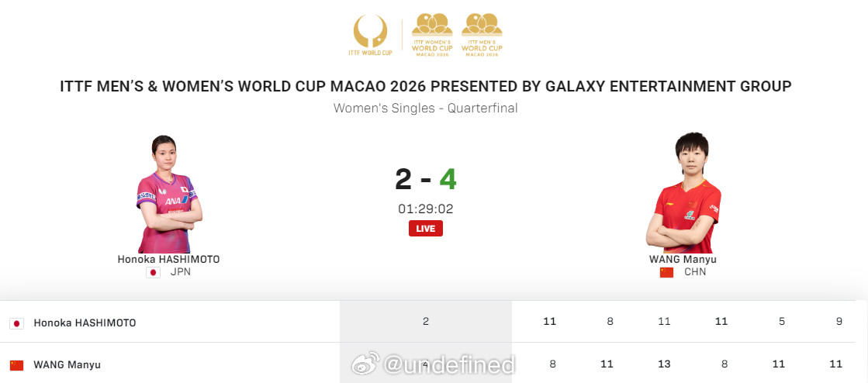Click the 13 game score in Wang's row
Viewport: 868px width, 383px height.
click(x=664, y=364)
